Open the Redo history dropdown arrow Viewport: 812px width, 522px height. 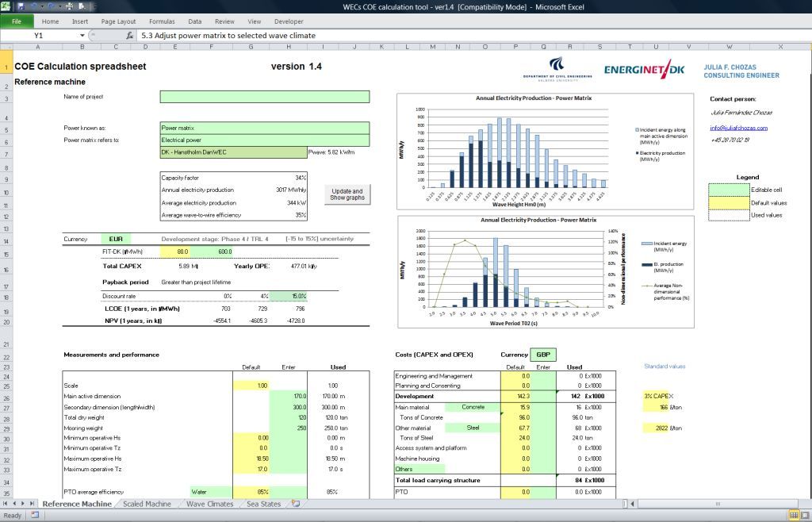point(60,6)
